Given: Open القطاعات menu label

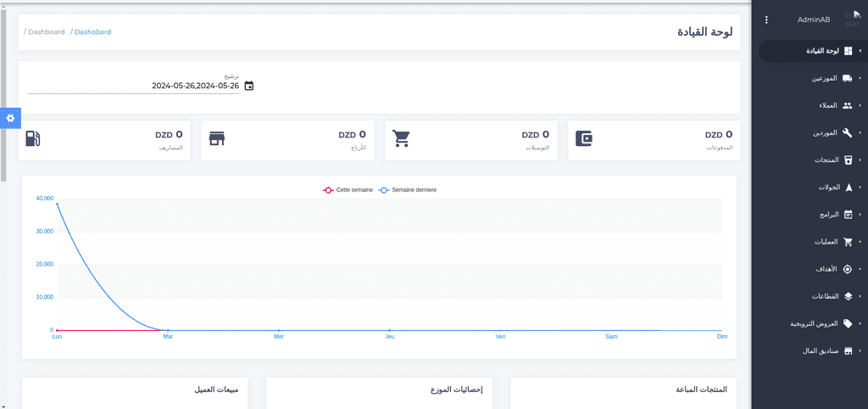Looking at the screenshot, I should tap(825, 296).
